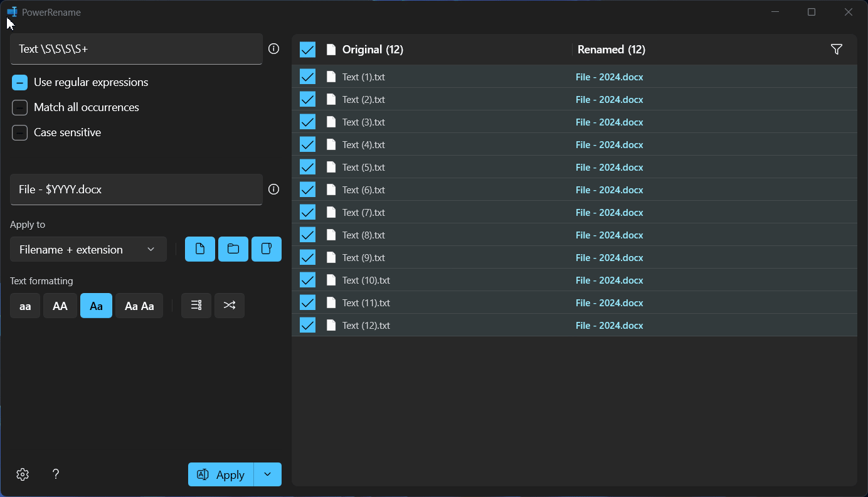The width and height of the screenshot is (868, 497).
Task: Uncheck Text (1).txt checkbox
Action: (x=307, y=77)
